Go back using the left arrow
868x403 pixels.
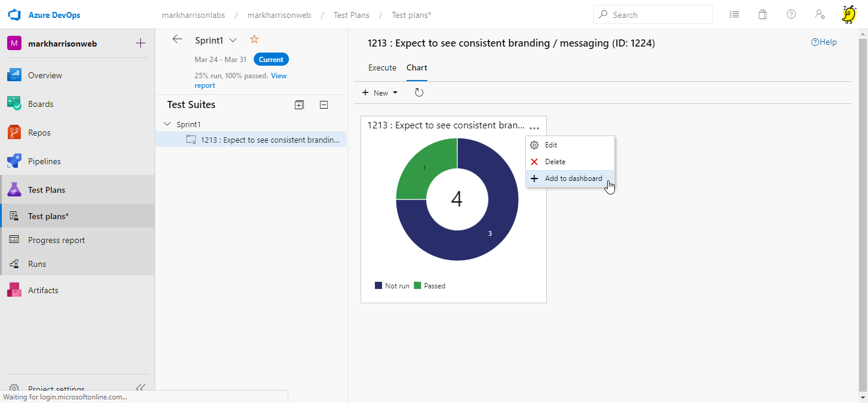click(177, 39)
